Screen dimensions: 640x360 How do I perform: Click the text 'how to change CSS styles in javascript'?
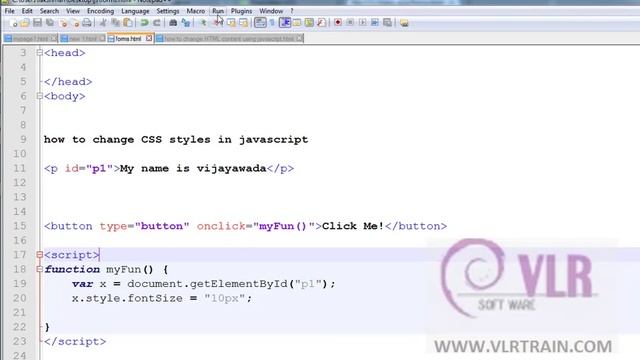tap(176, 140)
